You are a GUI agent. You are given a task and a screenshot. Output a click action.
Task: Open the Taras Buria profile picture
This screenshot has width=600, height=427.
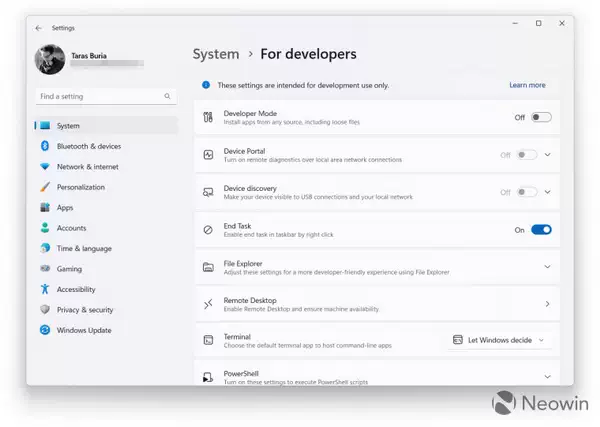(50, 59)
